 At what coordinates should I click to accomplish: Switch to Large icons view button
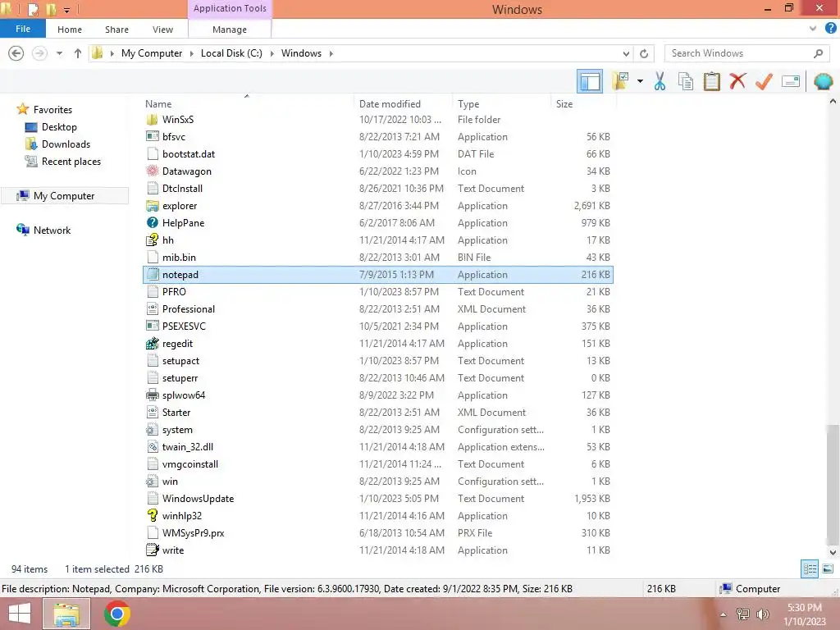tap(828, 569)
